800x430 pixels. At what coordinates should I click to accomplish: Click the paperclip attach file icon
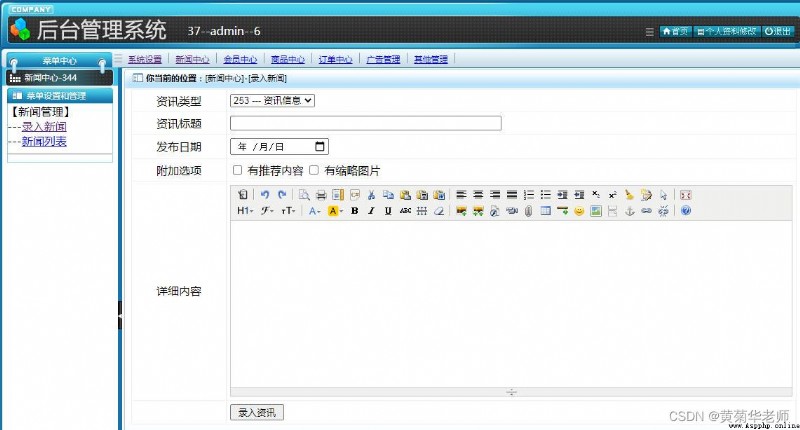529,211
